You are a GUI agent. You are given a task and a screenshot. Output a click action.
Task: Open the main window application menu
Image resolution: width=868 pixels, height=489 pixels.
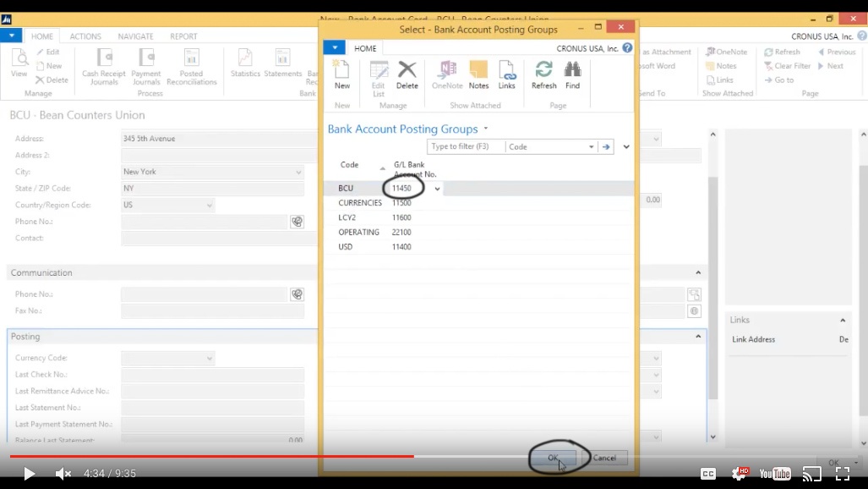[x=11, y=36]
